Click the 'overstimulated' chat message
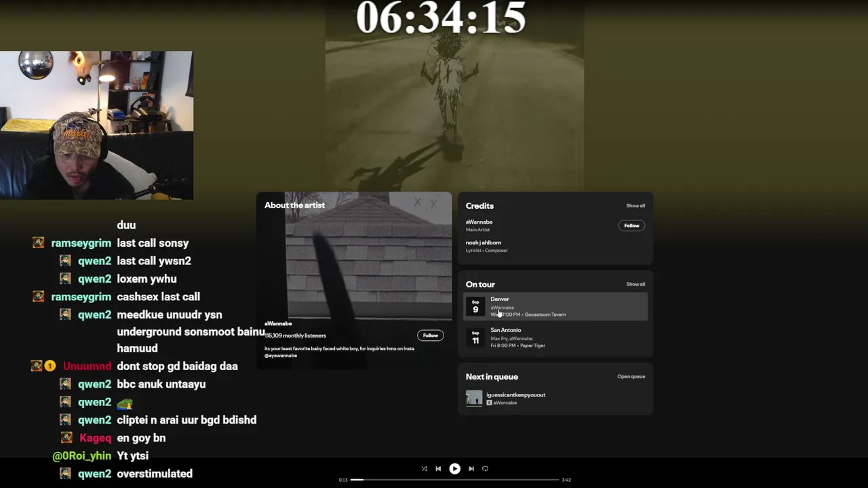 point(155,474)
